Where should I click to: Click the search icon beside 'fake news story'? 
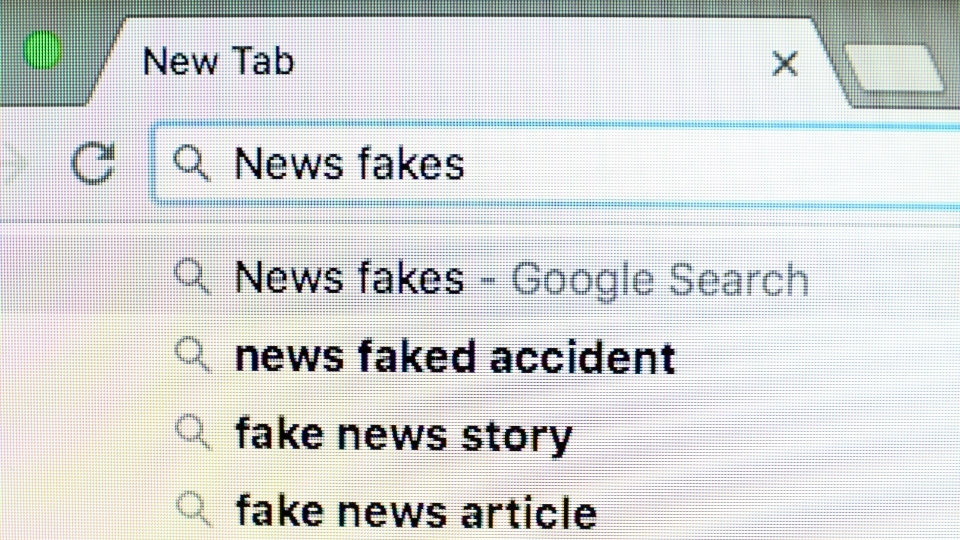(191, 432)
